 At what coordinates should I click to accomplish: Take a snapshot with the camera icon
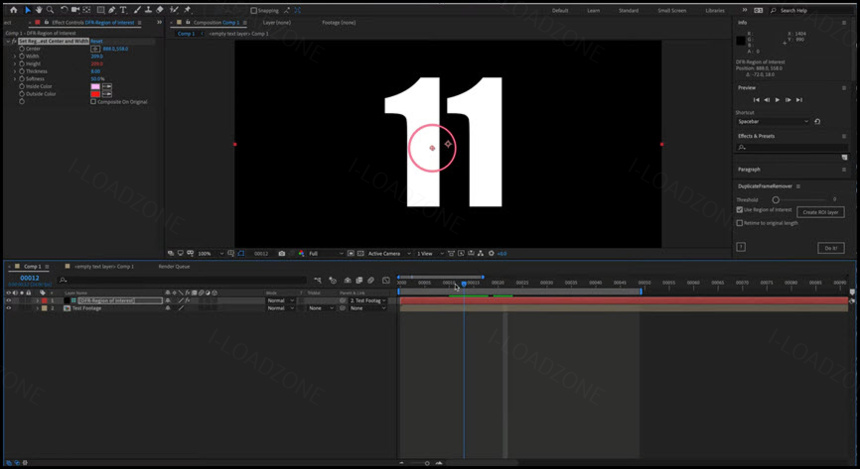(281, 253)
